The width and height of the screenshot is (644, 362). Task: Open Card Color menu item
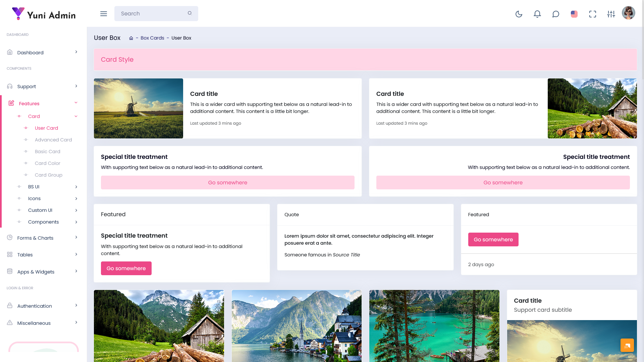[x=48, y=163]
